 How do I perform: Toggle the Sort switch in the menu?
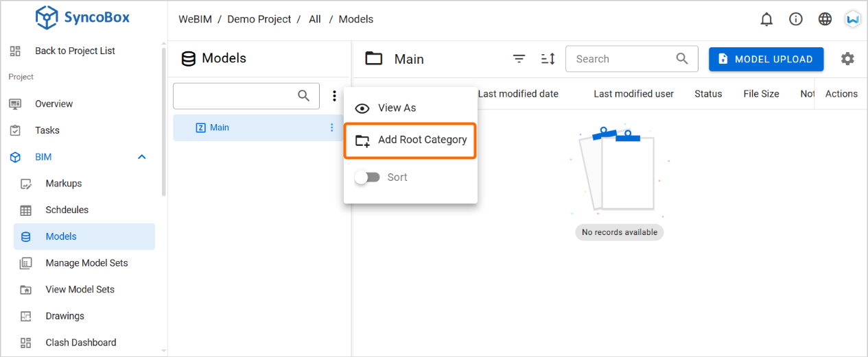tap(367, 177)
